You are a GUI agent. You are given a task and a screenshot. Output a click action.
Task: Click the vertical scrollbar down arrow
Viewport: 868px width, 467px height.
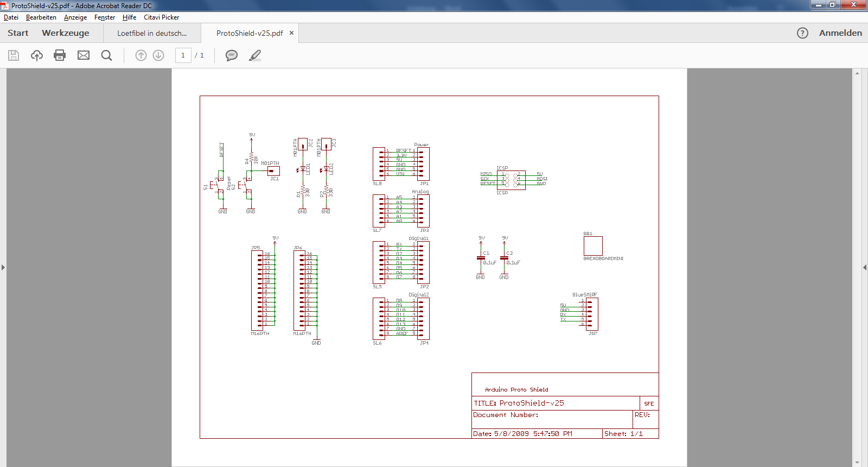pyautogui.click(x=857, y=463)
